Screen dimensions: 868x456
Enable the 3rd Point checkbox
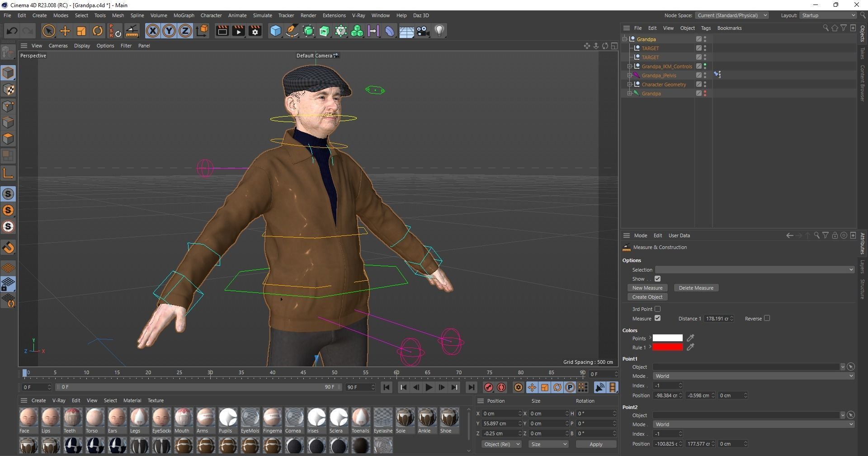[x=657, y=309]
